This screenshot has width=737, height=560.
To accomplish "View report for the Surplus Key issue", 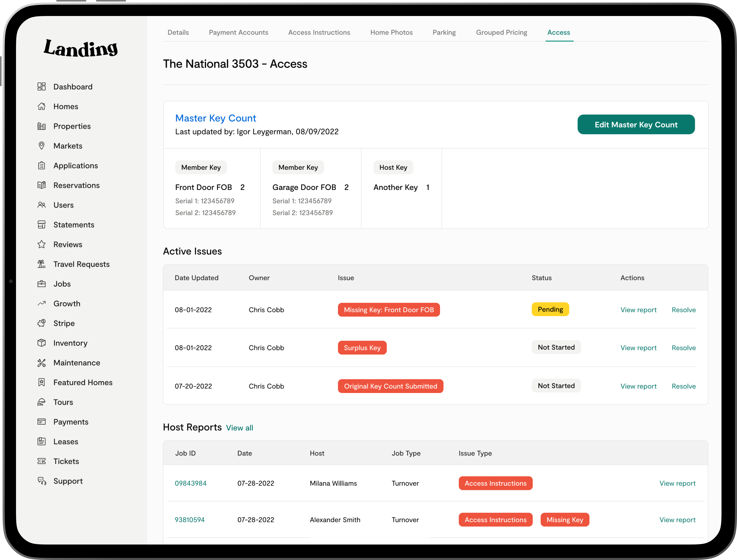I will pos(638,348).
